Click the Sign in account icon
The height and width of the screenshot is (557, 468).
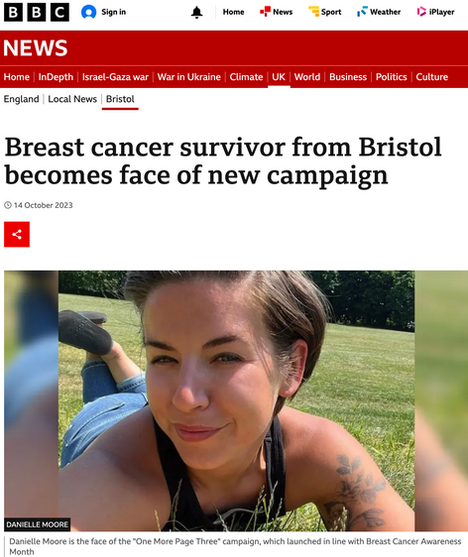pos(89,12)
